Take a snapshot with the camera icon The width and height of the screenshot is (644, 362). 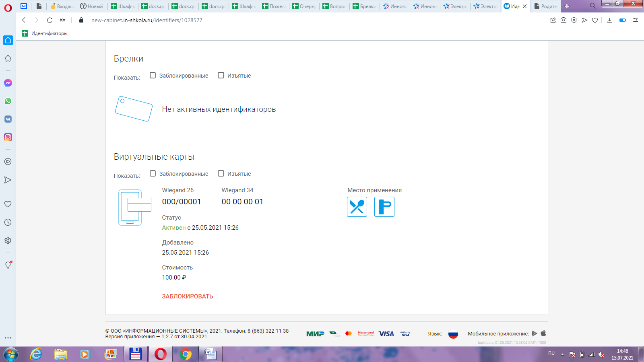click(563, 20)
